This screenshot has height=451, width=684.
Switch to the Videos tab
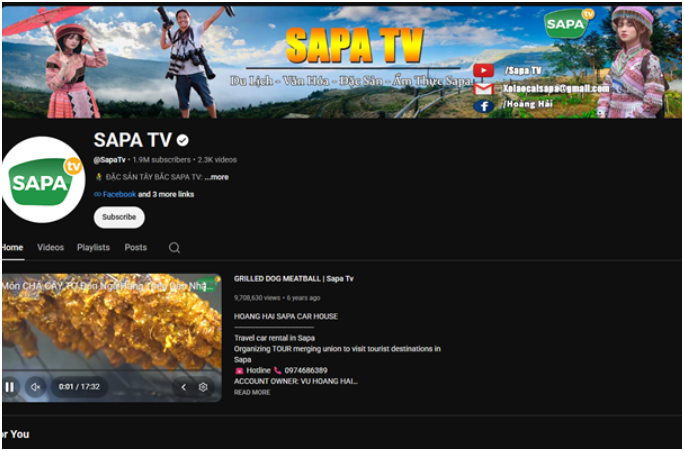51,247
